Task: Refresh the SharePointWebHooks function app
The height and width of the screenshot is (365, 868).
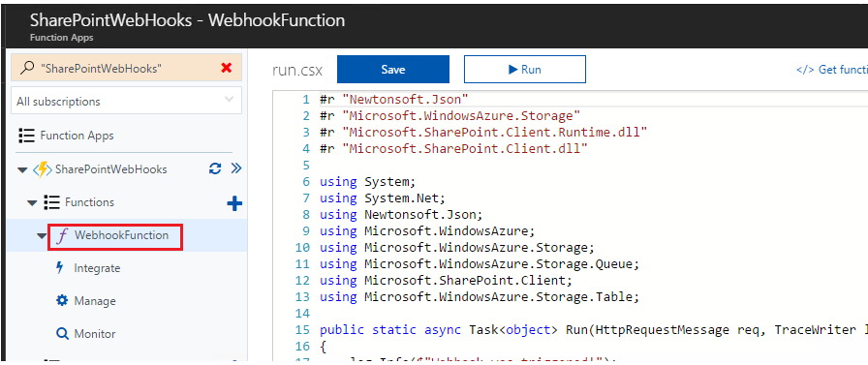Action: (215, 168)
